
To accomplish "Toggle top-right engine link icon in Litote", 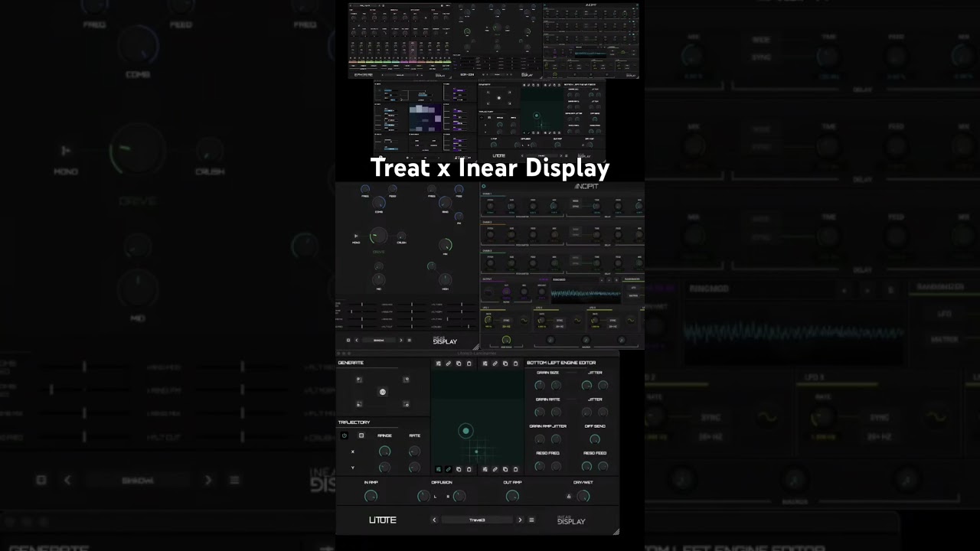I will coord(495,364).
